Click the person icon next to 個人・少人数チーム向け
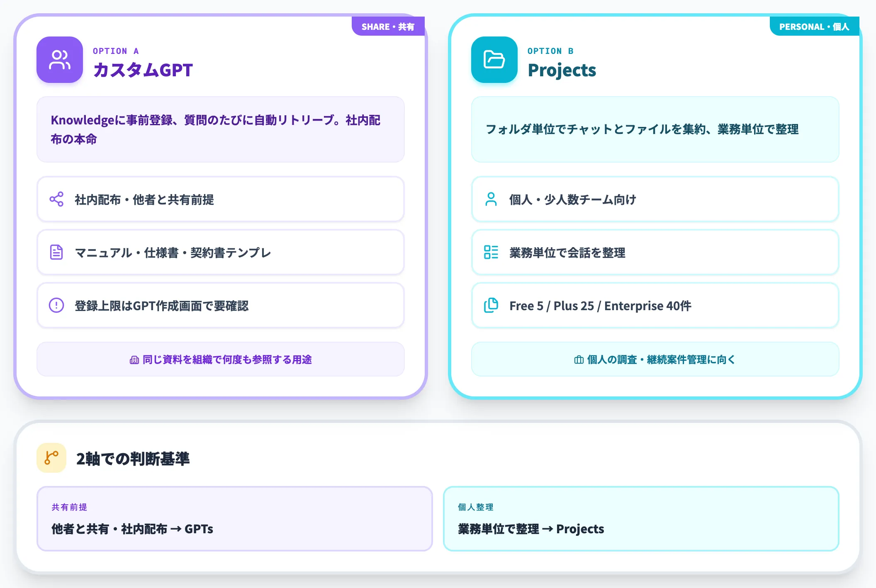The width and height of the screenshot is (876, 588). (491, 199)
